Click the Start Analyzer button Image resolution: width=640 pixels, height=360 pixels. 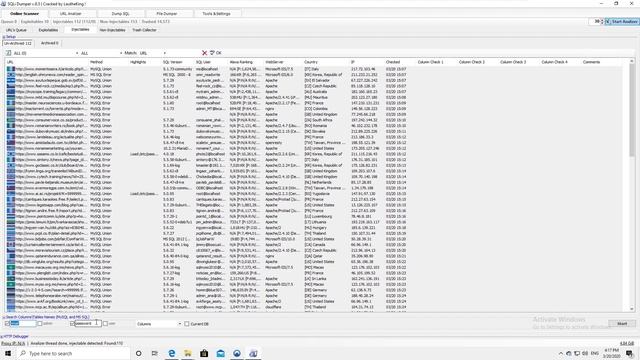pos(621,22)
